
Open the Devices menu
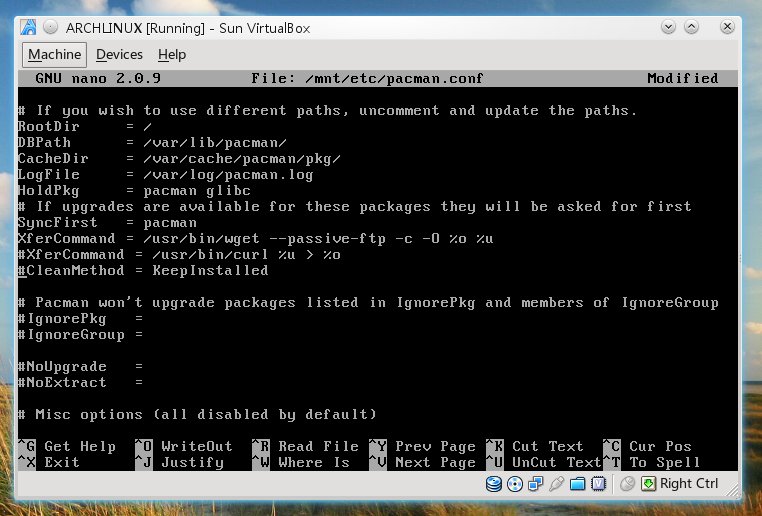119,54
